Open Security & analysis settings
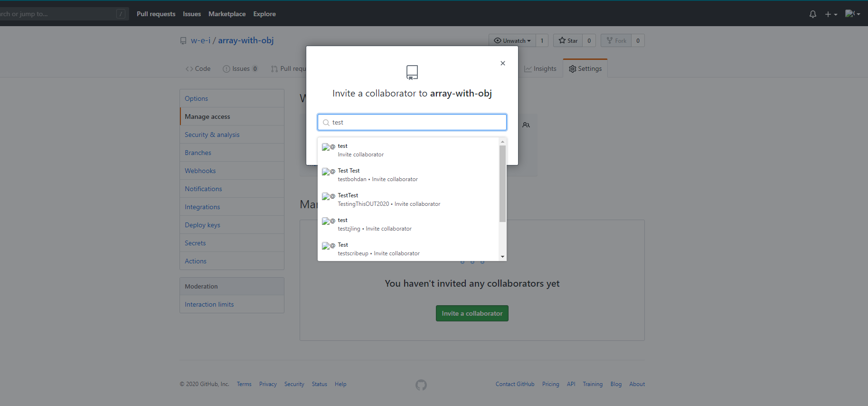Viewport: 868px width, 406px height. [x=232, y=135]
